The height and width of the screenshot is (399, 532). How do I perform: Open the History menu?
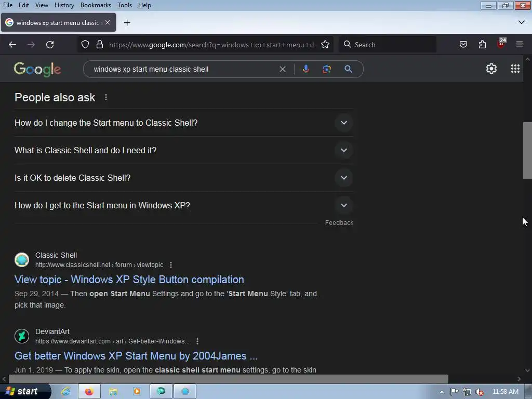(64, 5)
